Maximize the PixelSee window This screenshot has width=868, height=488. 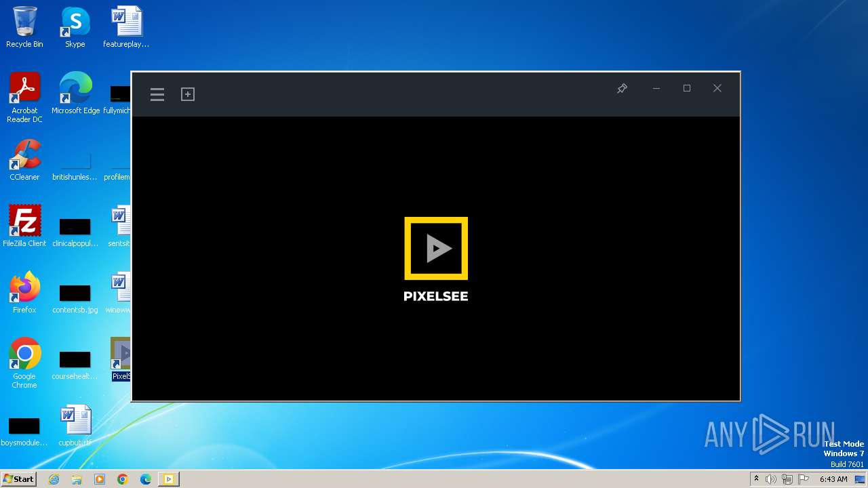687,89
